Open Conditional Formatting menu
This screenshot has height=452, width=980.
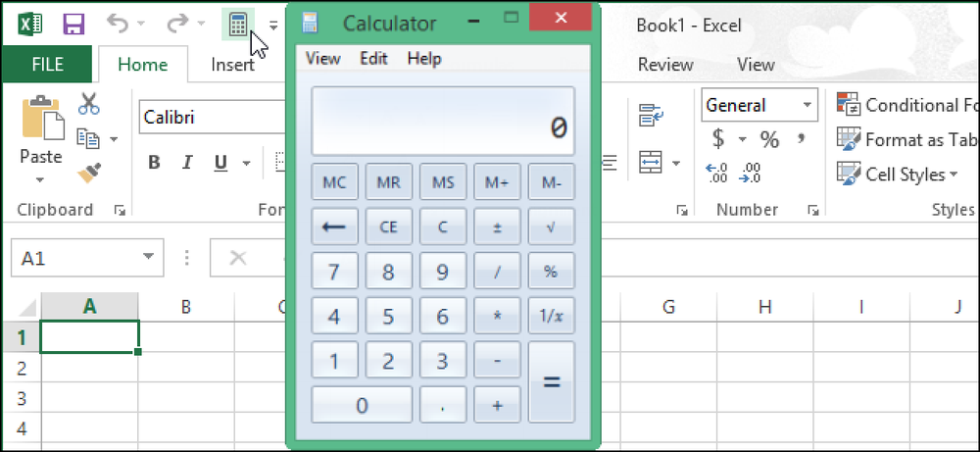[x=906, y=105]
